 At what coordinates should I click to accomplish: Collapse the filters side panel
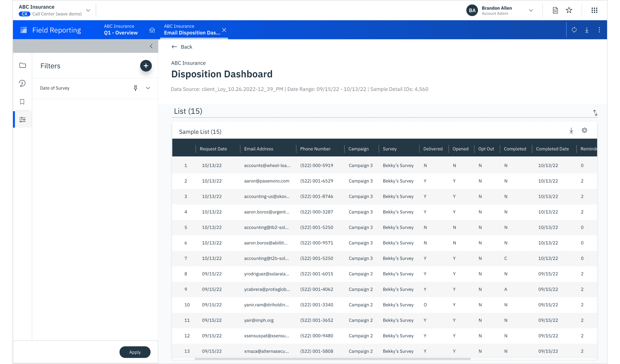coord(151,46)
